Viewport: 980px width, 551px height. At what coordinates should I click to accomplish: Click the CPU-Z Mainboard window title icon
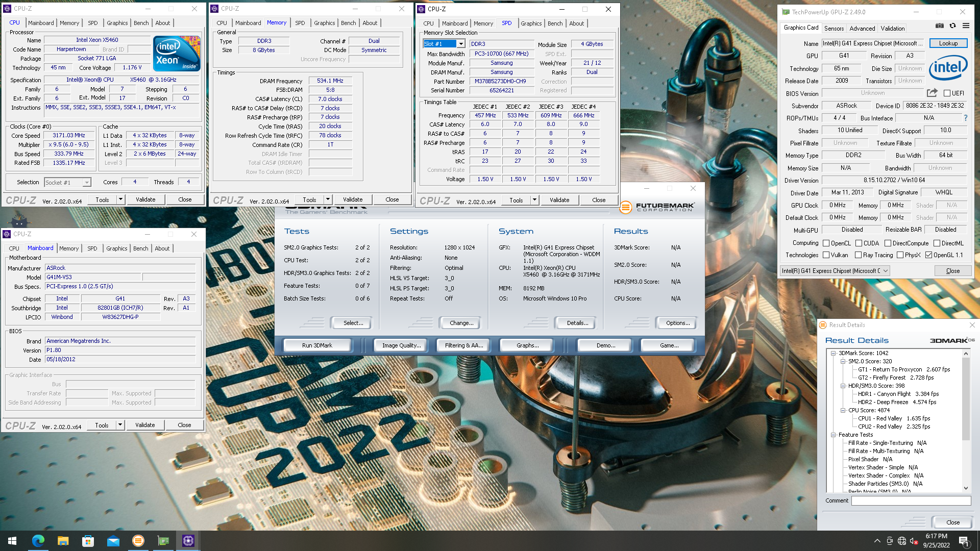coord(7,234)
